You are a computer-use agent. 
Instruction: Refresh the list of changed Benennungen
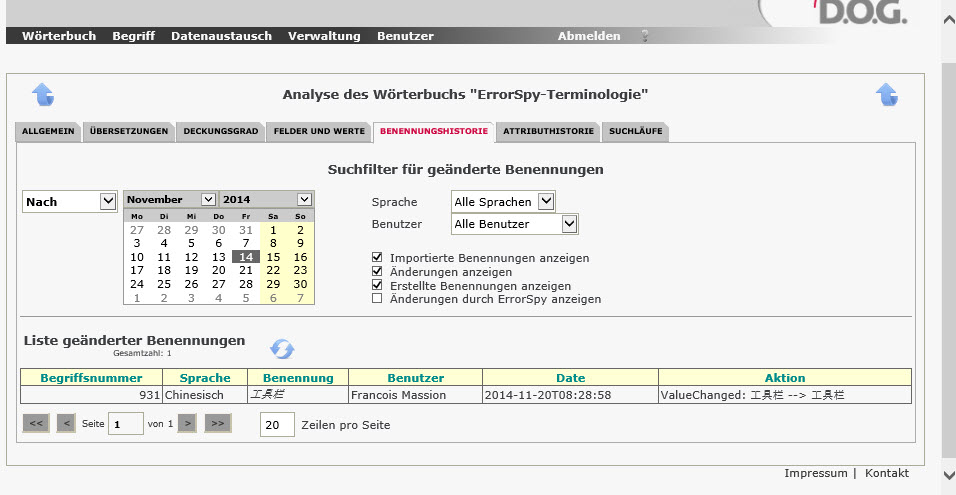(282, 349)
